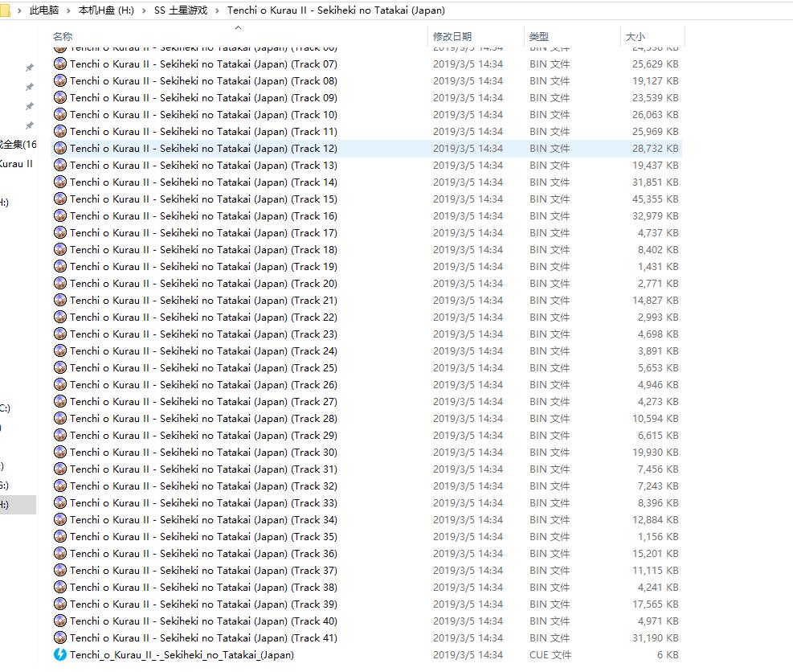Sort by 类型 column header
This screenshot has height=672, width=793.
click(x=538, y=36)
